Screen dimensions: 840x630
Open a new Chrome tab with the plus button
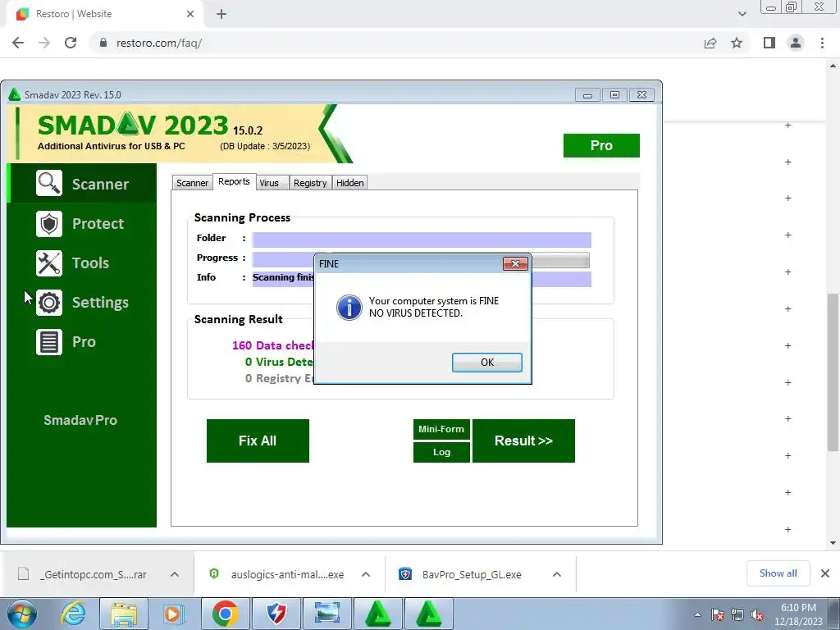221,14
